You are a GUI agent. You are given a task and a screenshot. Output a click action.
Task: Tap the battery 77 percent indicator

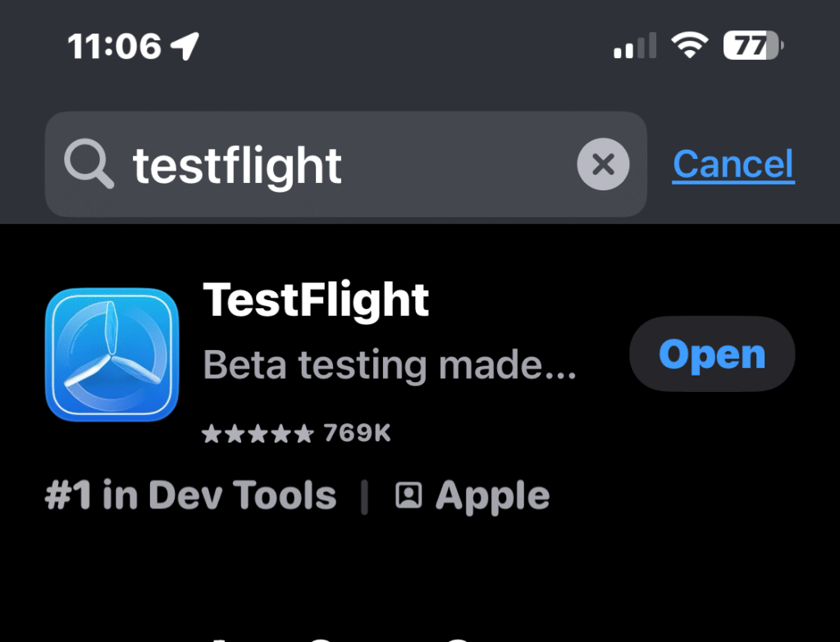click(752, 45)
